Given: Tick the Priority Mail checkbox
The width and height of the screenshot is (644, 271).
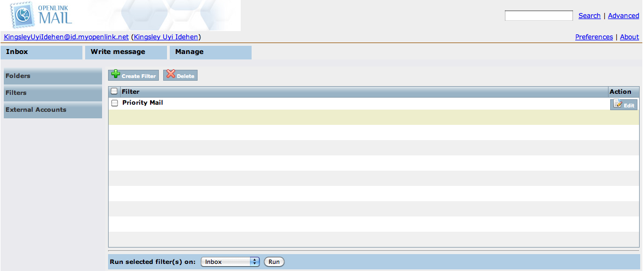Looking at the screenshot, I should 115,103.
